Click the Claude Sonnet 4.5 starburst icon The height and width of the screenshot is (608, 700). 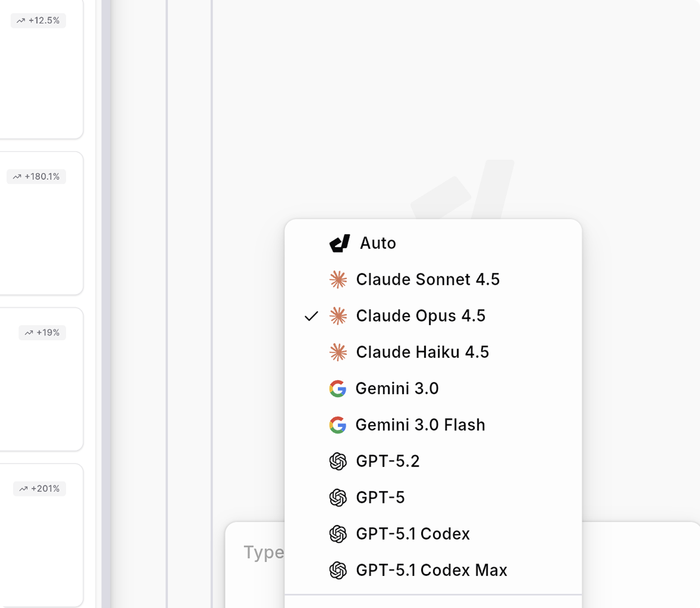(338, 280)
